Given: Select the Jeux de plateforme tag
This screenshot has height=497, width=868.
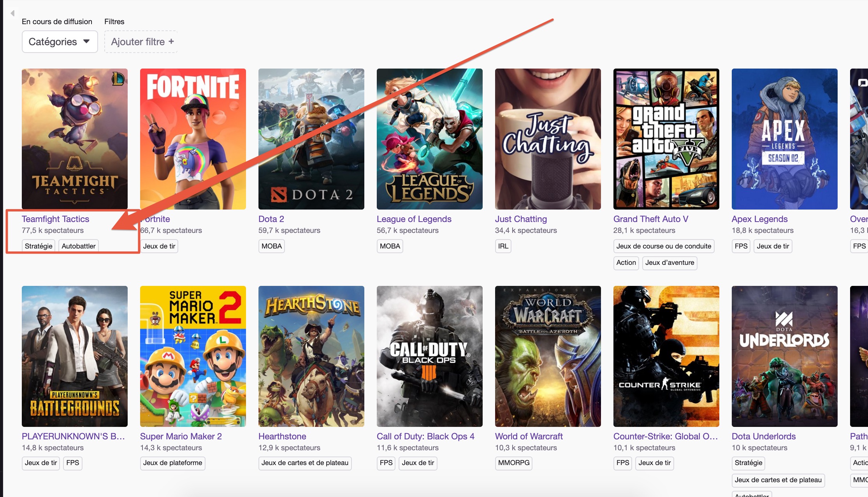Looking at the screenshot, I should click(172, 463).
